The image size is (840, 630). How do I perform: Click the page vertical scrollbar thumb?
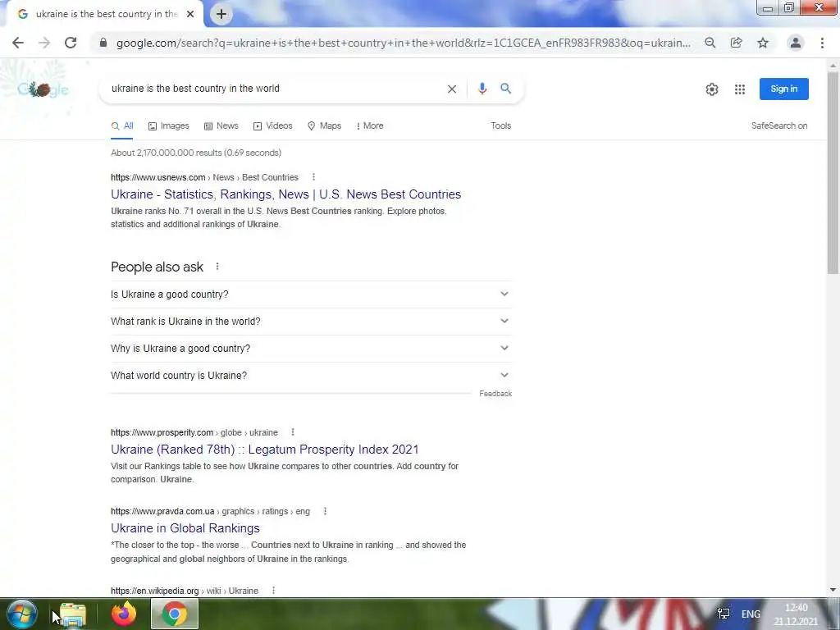pyautogui.click(x=833, y=174)
